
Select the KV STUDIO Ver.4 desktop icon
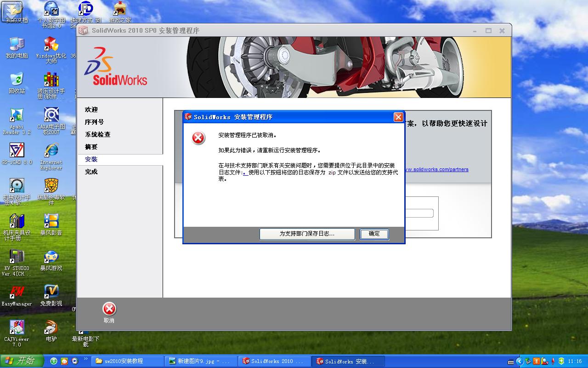[x=17, y=262]
